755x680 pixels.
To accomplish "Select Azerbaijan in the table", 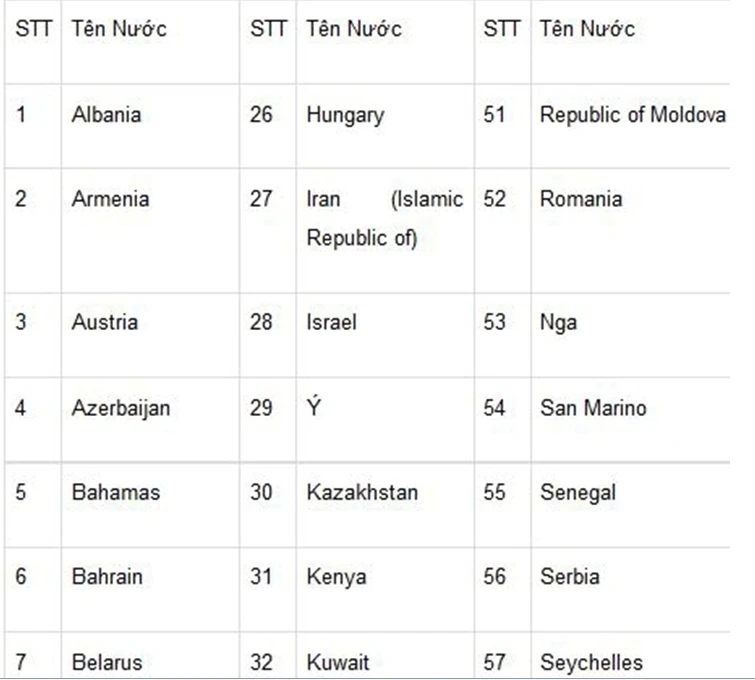I will [120, 408].
